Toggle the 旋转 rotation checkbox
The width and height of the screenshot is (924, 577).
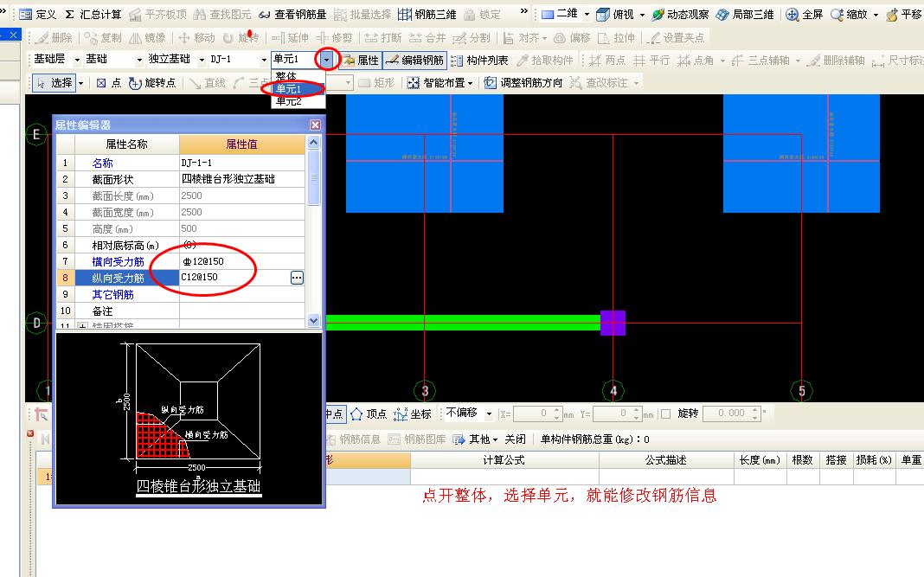pyautogui.click(x=666, y=414)
